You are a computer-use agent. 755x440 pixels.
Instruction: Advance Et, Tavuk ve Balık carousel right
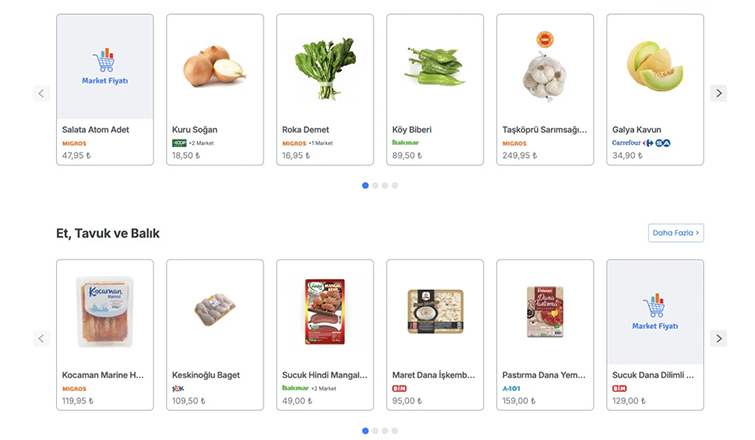click(718, 338)
